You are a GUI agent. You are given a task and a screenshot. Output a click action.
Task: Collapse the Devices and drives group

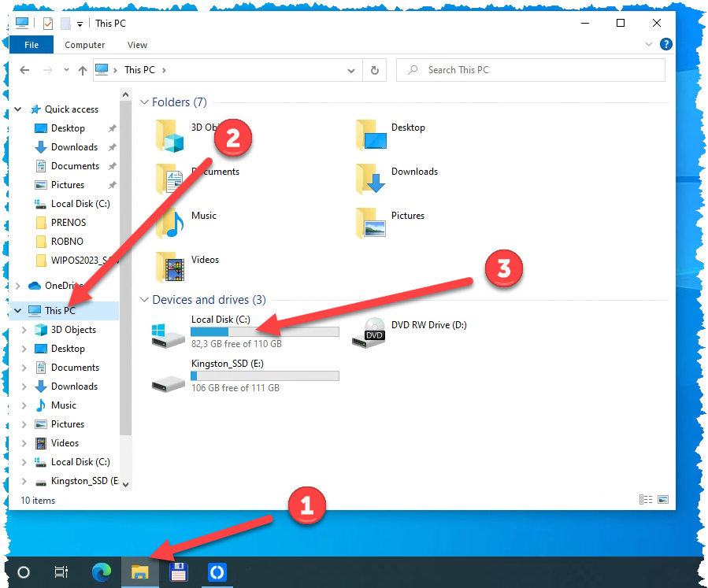tap(144, 300)
